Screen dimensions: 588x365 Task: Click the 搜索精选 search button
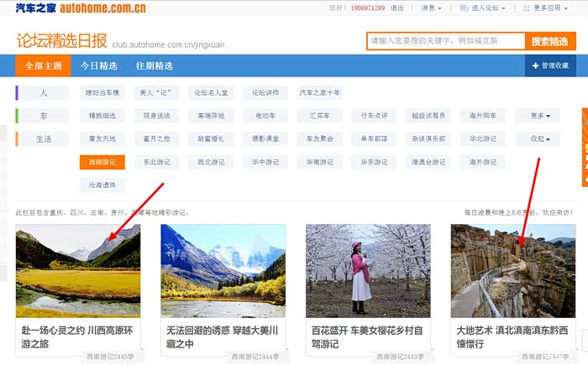coord(549,41)
